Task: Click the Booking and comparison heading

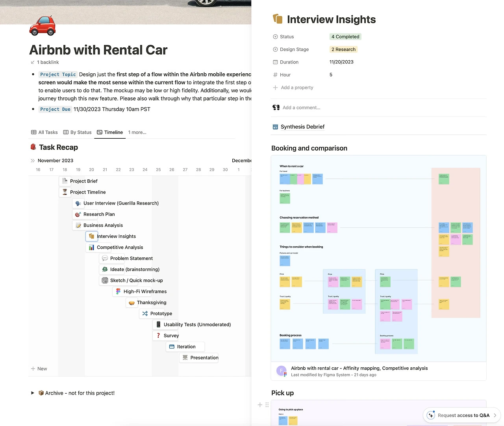Action: [309, 148]
